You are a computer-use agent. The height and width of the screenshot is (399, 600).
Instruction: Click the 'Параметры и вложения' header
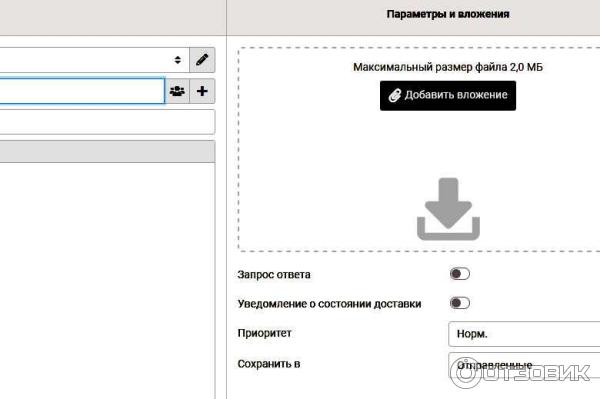click(x=448, y=14)
